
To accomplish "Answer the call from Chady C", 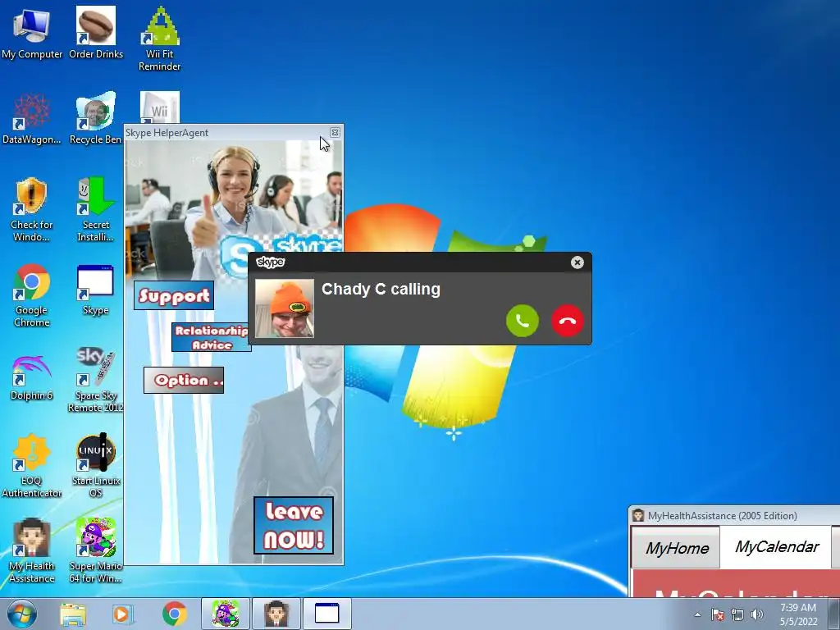I will [x=523, y=321].
